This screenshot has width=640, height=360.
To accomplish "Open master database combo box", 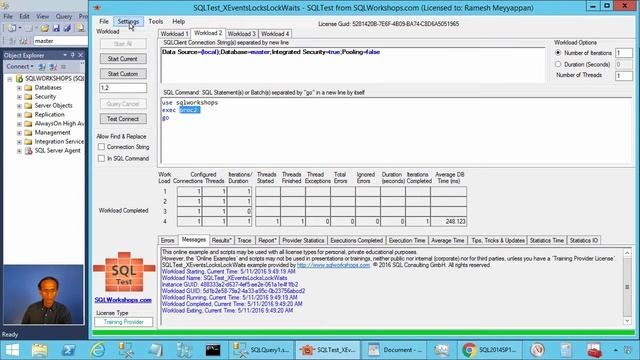I will pos(60,41).
